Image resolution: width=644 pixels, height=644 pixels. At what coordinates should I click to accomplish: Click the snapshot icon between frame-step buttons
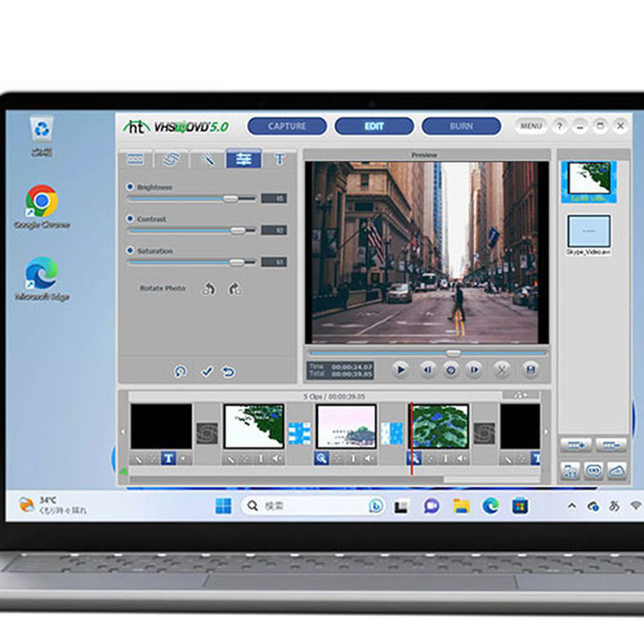(451, 370)
